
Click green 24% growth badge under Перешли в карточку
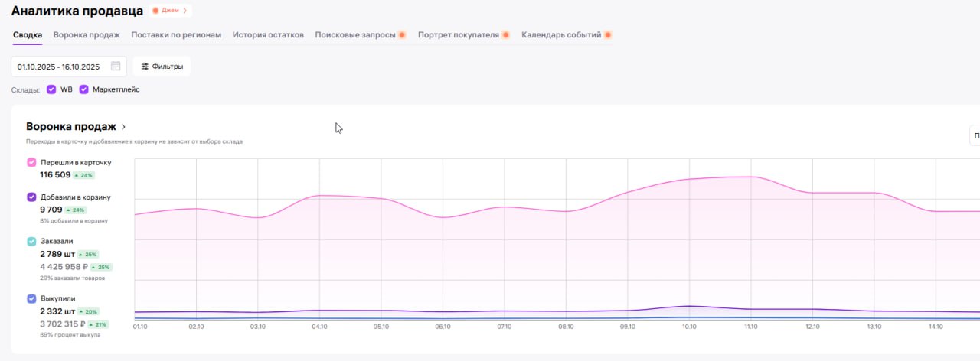click(84, 175)
